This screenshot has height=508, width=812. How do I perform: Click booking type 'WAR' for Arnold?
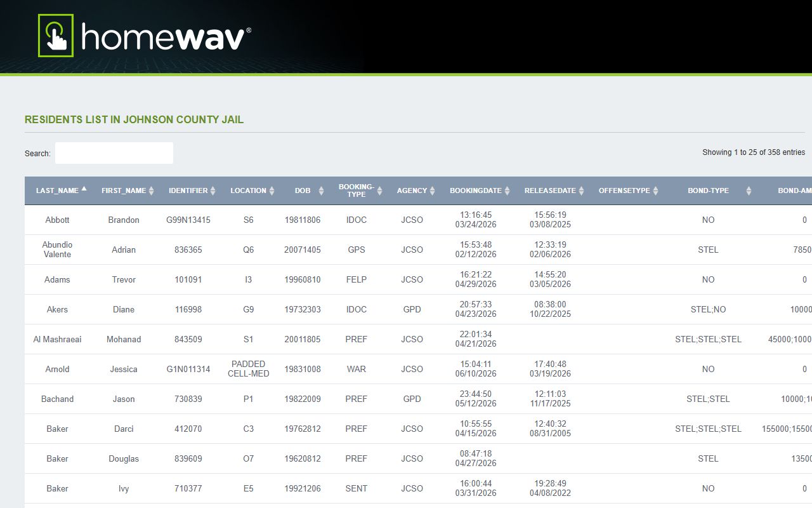click(x=357, y=369)
